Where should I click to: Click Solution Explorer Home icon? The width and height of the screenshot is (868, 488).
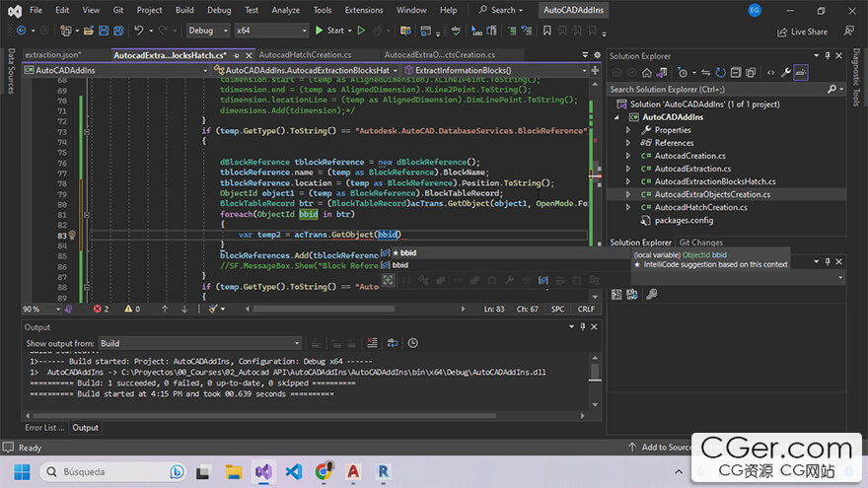click(x=647, y=73)
